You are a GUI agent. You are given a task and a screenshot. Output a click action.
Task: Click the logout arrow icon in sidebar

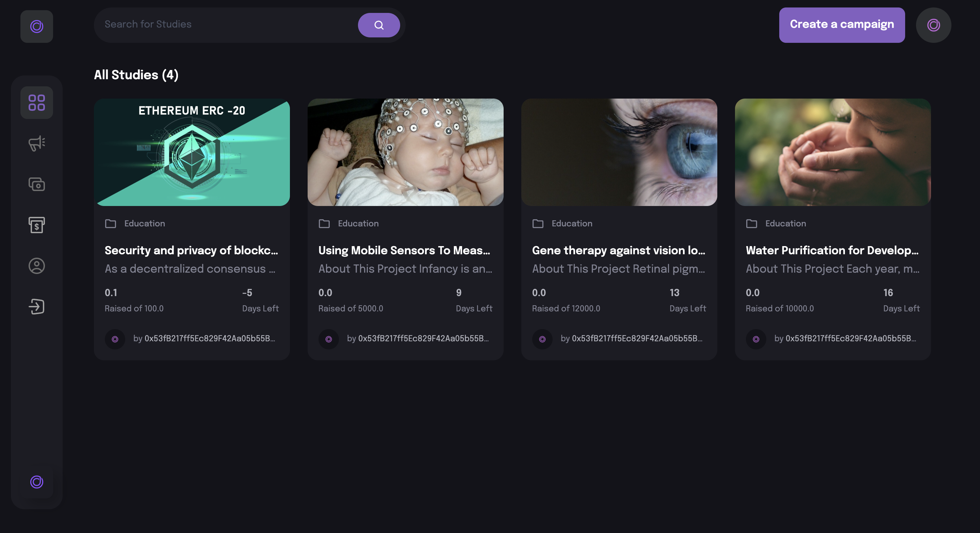[36, 306]
